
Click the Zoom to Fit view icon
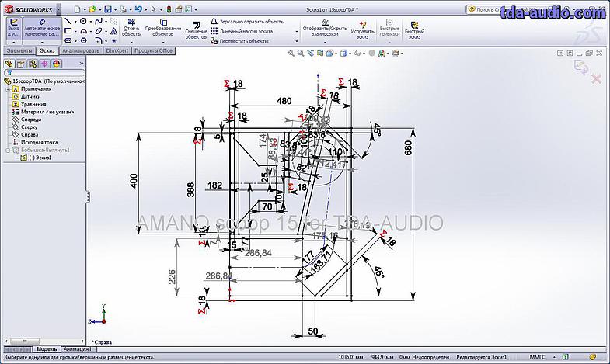point(290,54)
